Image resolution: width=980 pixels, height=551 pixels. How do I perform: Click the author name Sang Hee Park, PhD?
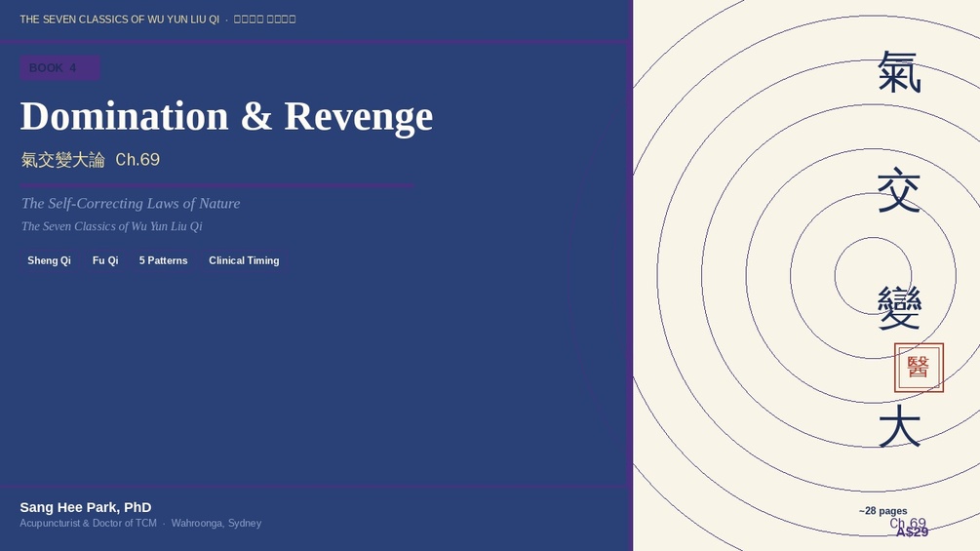pos(86,507)
